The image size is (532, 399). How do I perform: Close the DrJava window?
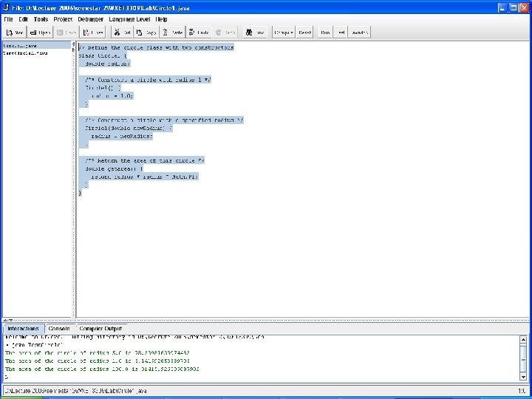[x=525, y=7]
